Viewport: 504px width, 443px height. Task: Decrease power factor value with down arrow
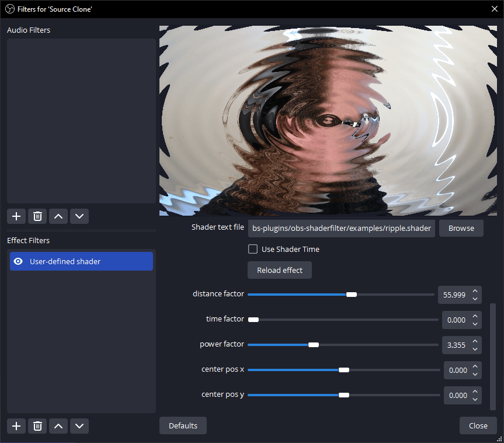pos(475,349)
